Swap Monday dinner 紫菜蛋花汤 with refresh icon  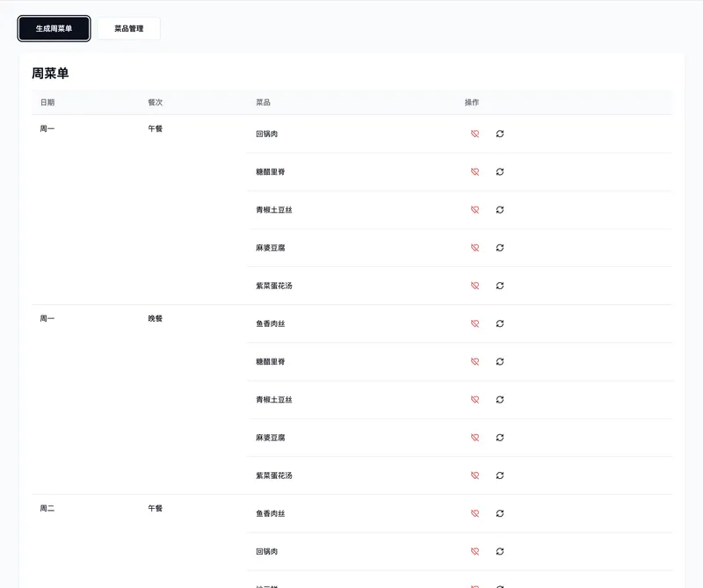pyautogui.click(x=500, y=475)
